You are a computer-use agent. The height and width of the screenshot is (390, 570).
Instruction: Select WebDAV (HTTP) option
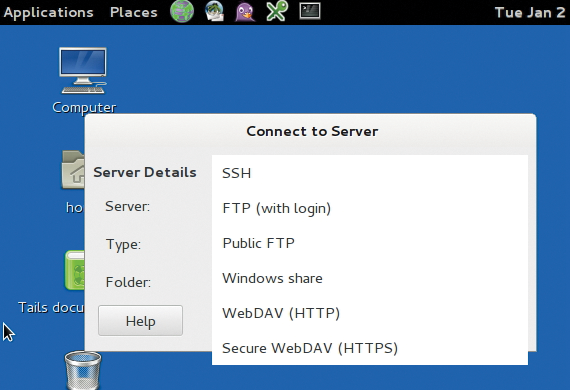370,313
